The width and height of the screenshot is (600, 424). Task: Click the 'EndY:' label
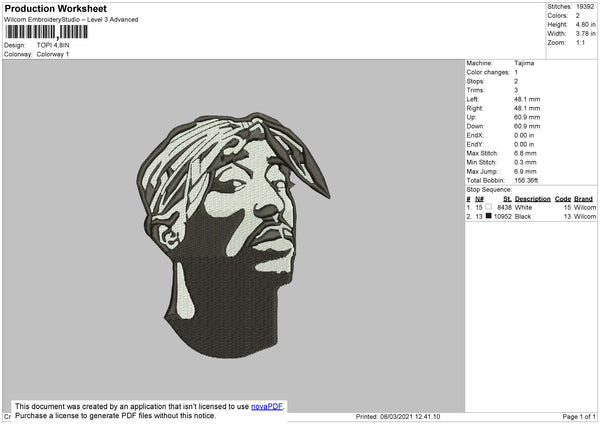(475, 145)
